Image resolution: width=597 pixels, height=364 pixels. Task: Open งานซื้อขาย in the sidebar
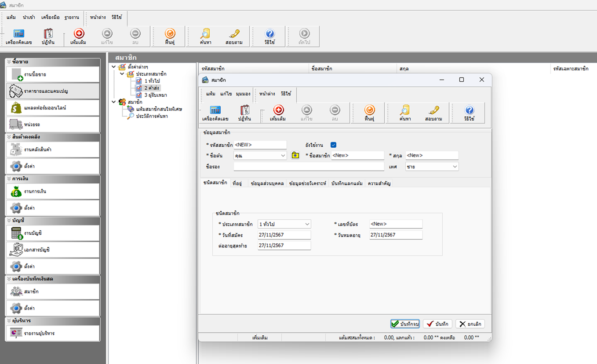click(53, 75)
